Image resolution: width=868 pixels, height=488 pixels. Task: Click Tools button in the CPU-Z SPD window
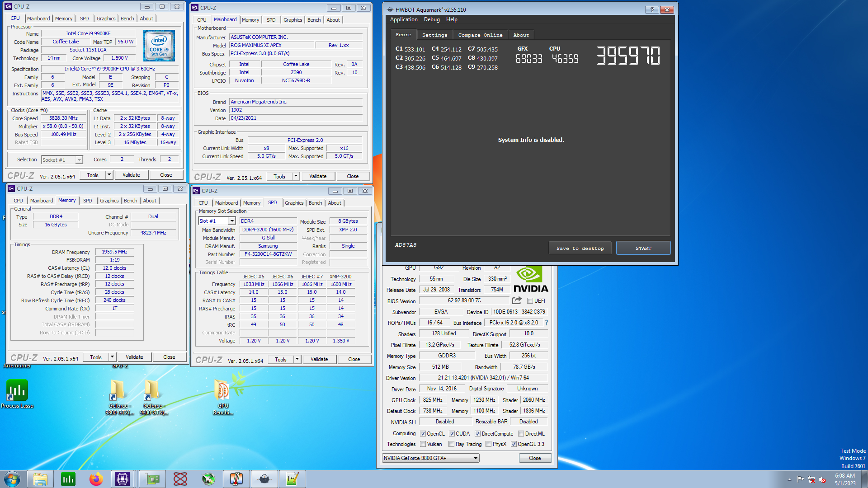[x=281, y=359]
